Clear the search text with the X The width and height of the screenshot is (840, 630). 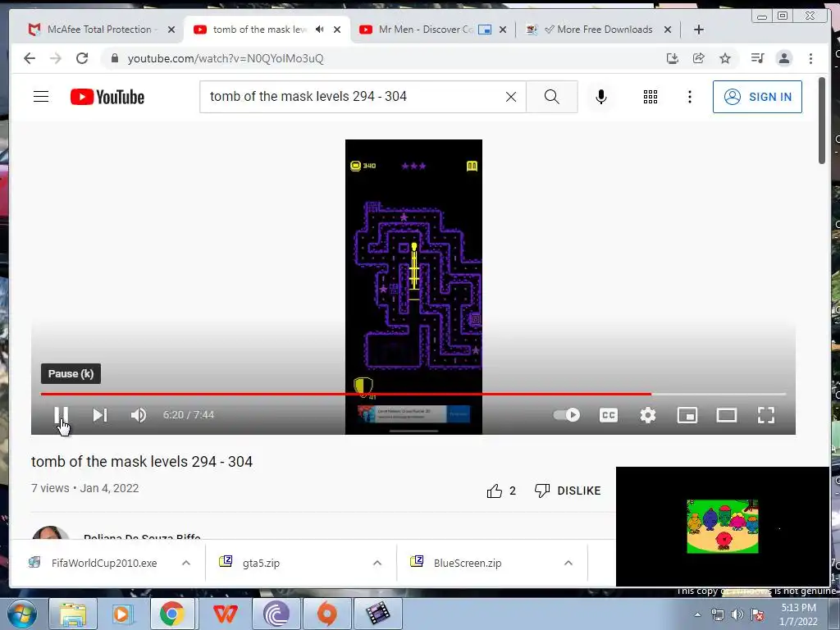click(511, 97)
